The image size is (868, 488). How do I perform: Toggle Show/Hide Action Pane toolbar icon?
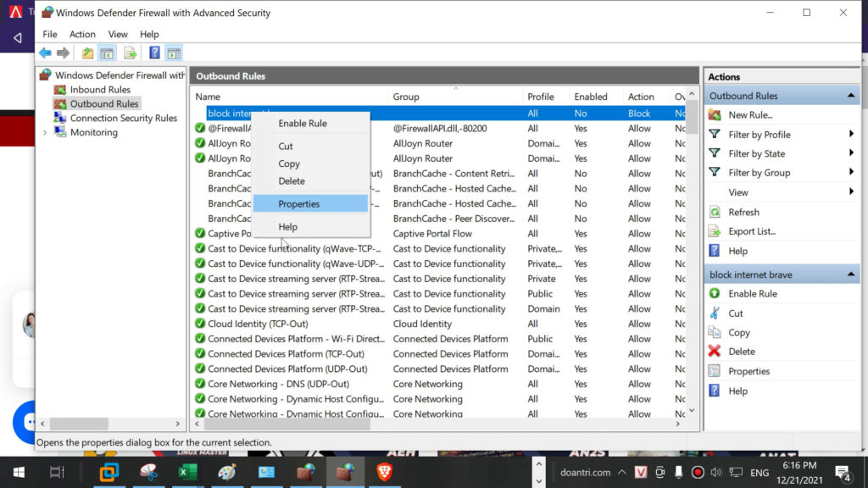point(174,53)
